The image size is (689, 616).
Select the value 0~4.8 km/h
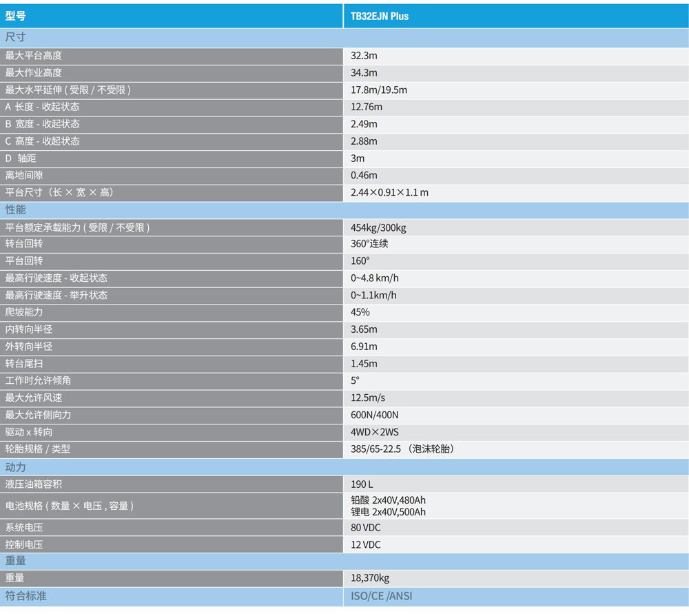374,278
